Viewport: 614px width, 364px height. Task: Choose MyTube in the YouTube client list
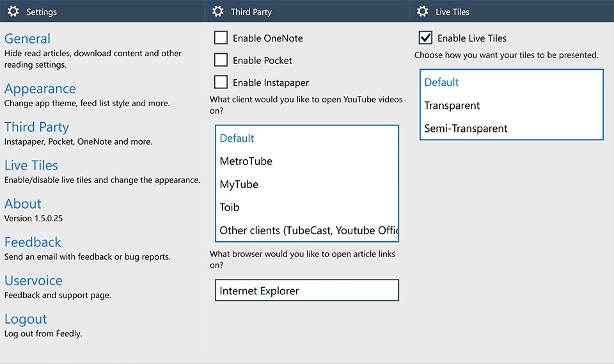(x=239, y=184)
